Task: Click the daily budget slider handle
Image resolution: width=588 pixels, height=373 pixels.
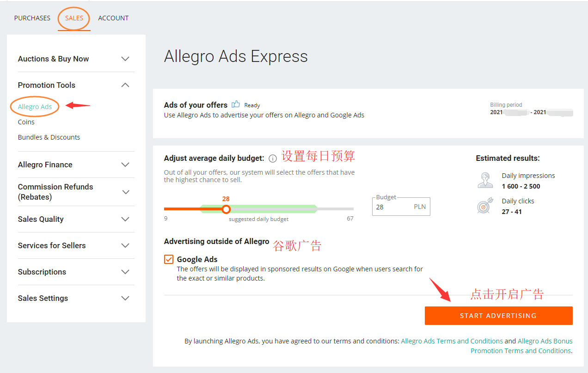Action: [x=226, y=209]
